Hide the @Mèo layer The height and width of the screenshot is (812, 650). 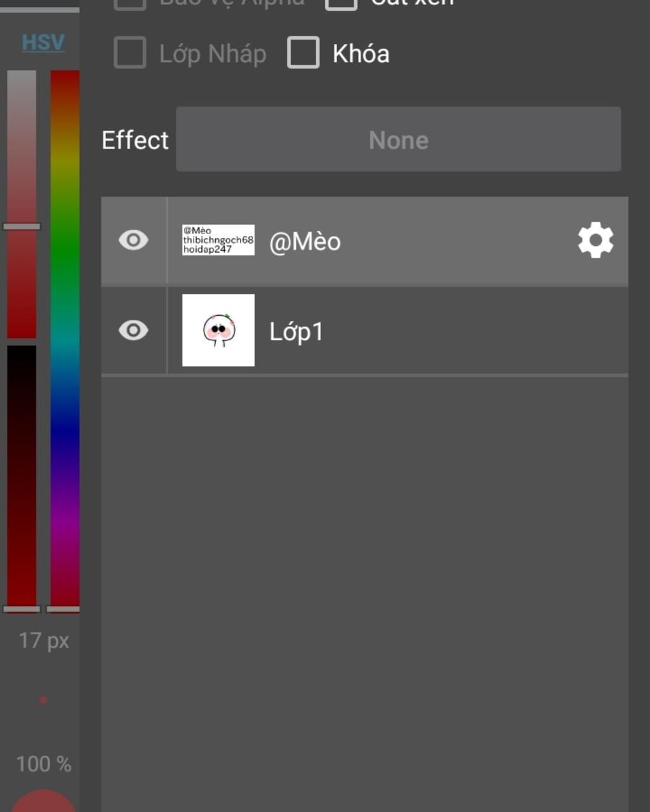click(133, 240)
